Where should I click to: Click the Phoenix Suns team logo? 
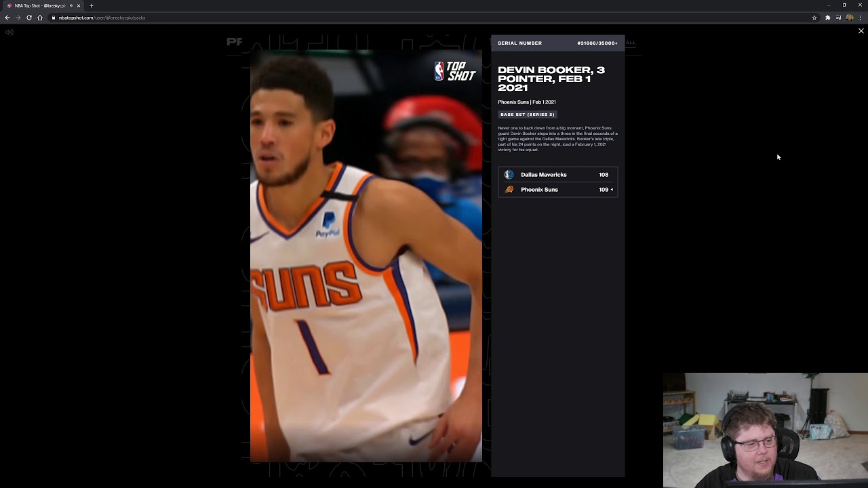(509, 190)
